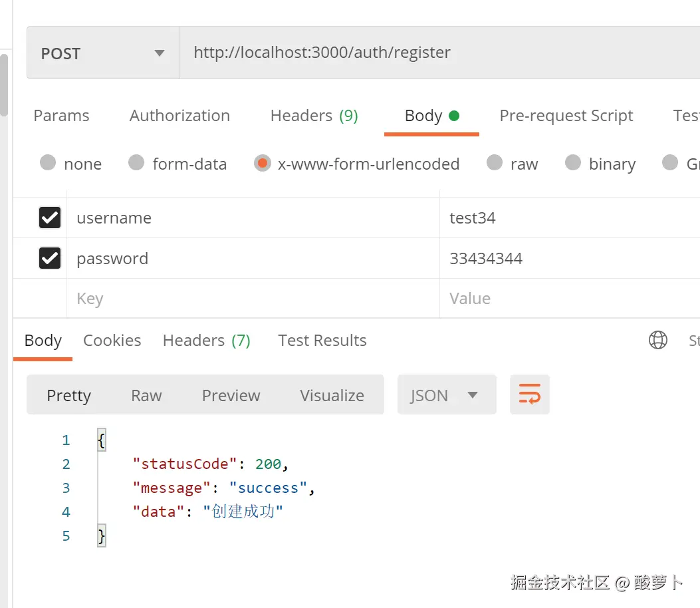Image resolution: width=700 pixels, height=608 pixels.
Task: View the Test Results tab
Action: [322, 341]
